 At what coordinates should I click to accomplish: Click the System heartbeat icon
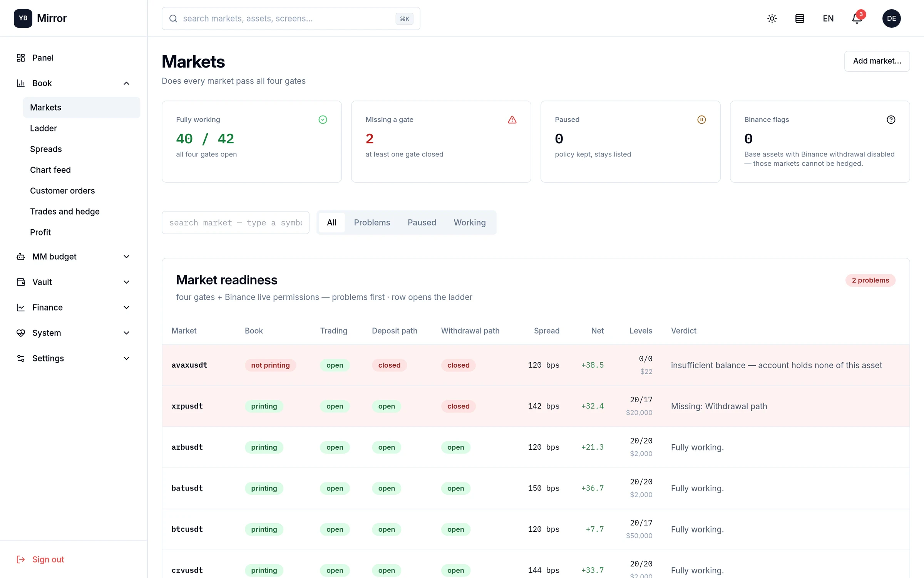coord(21,333)
